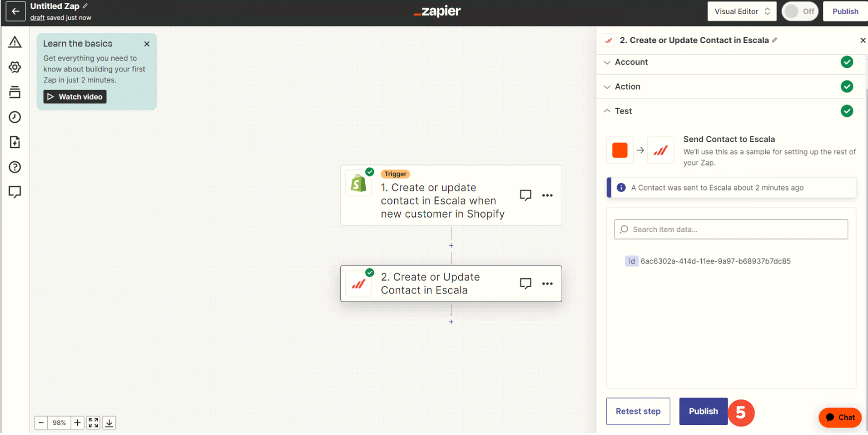Screen dimensions: 868x435
Task: Open the Visual Editor dropdown
Action: (742, 11)
